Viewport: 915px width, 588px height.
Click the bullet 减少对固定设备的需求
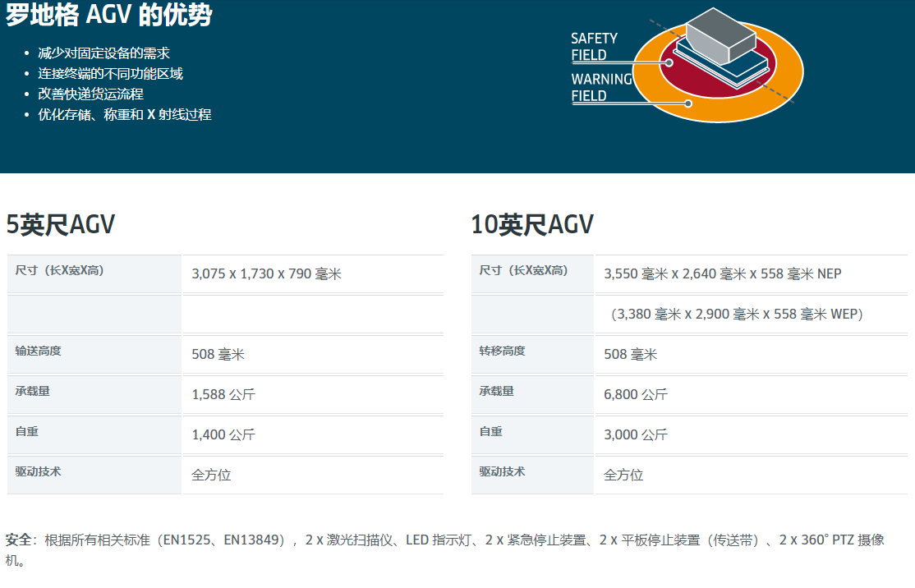tap(103, 53)
